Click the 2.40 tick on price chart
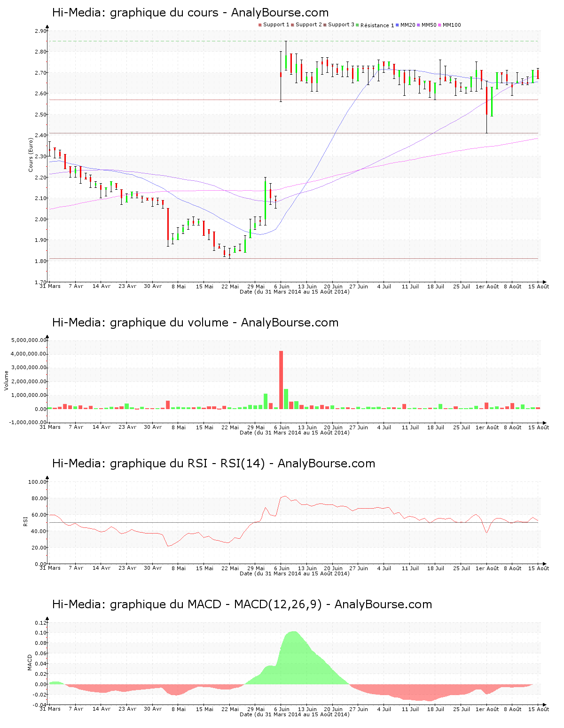The image size is (564, 728). click(x=41, y=136)
